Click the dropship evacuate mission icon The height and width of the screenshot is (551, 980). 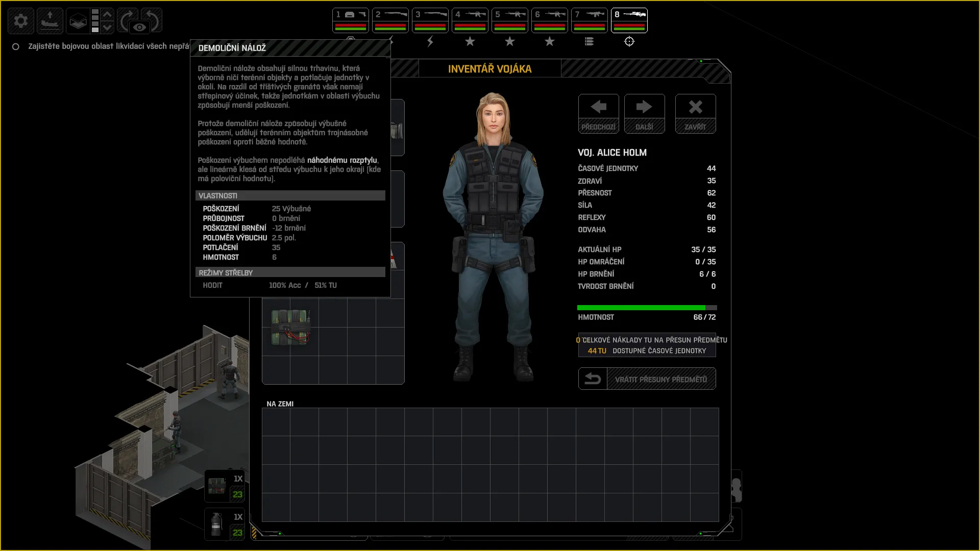pyautogui.click(x=50, y=21)
